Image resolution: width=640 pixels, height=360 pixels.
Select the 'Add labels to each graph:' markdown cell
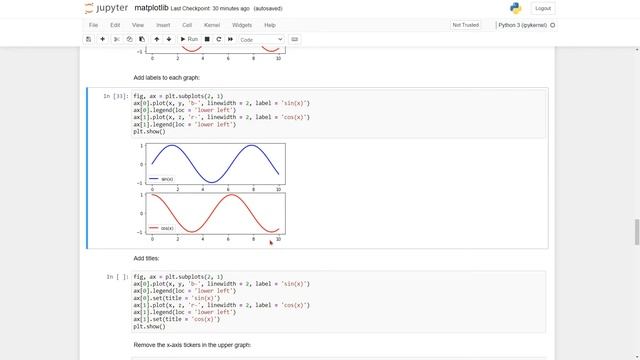(x=167, y=78)
